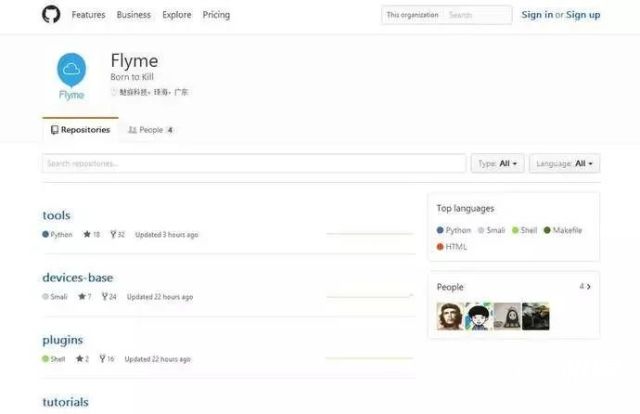Filter by Shell in Top languages
Screen dimensions: 640x414
click(x=524, y=230)
